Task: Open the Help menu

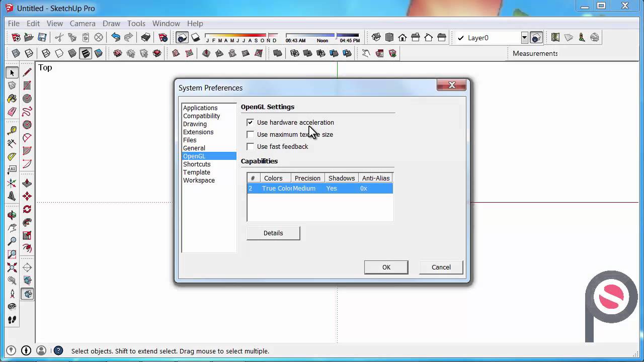Action: point(195,23)
